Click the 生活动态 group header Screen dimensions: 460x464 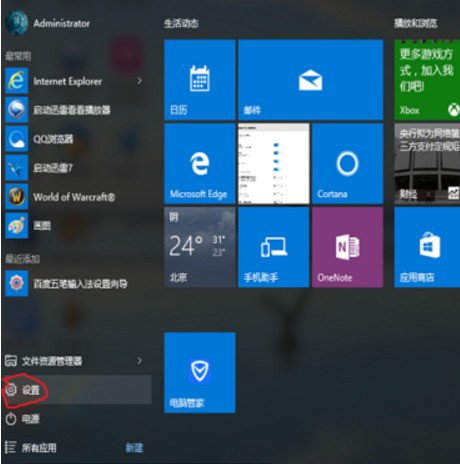(x=181, y=23)
